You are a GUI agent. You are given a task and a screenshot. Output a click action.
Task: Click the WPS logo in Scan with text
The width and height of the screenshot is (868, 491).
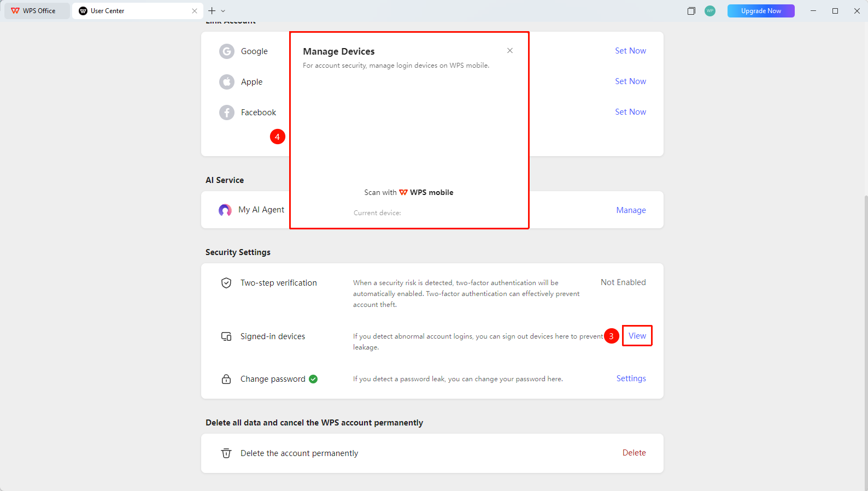point(403,193)
